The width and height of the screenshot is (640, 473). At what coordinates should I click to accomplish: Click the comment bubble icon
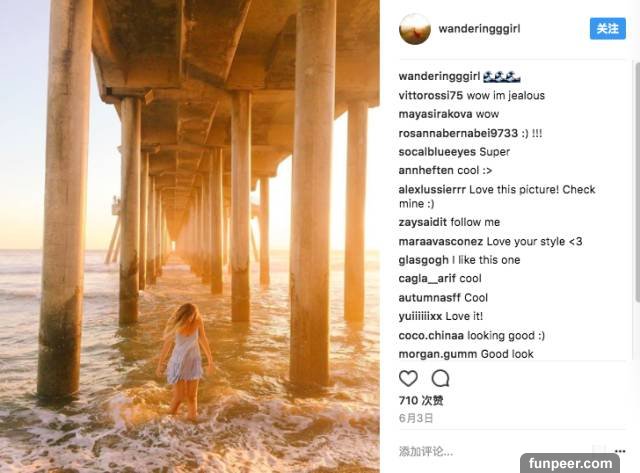pyautogui.click(x=440, y=378)
